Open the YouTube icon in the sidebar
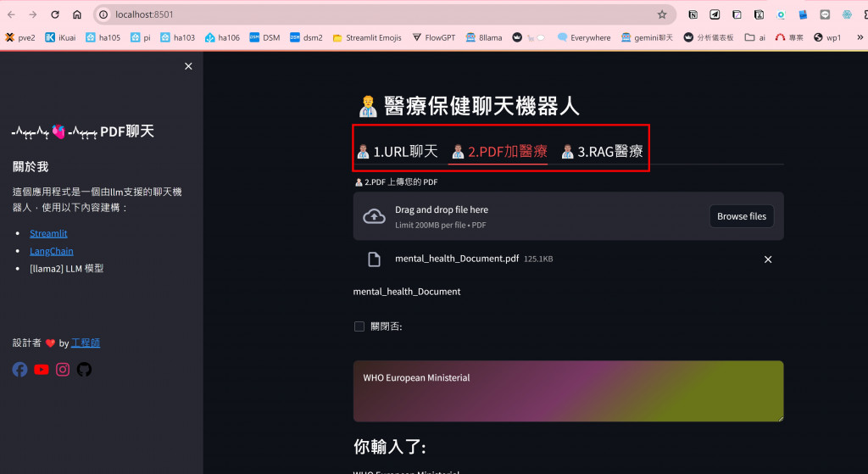868x474 pixels. click(42, 370)
